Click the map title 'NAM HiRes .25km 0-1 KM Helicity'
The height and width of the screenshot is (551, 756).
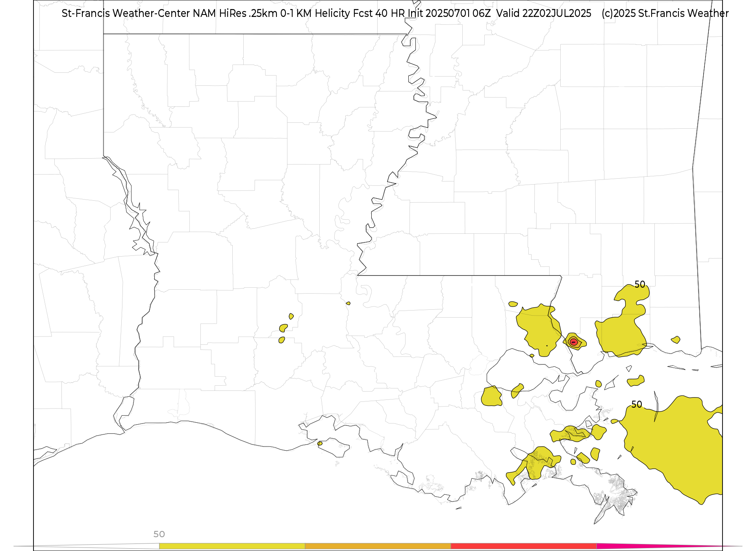[x=271, y=13]
